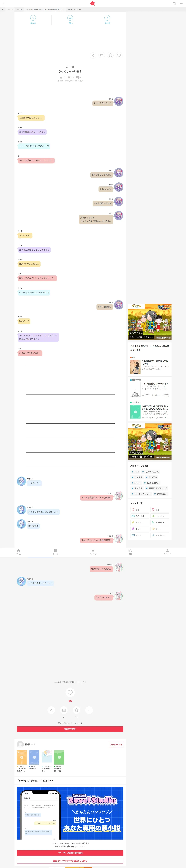Open 青春・学園 genre in genre list
Image resolution: width=186 pixels, height=868 pixels.
(140, 516)
